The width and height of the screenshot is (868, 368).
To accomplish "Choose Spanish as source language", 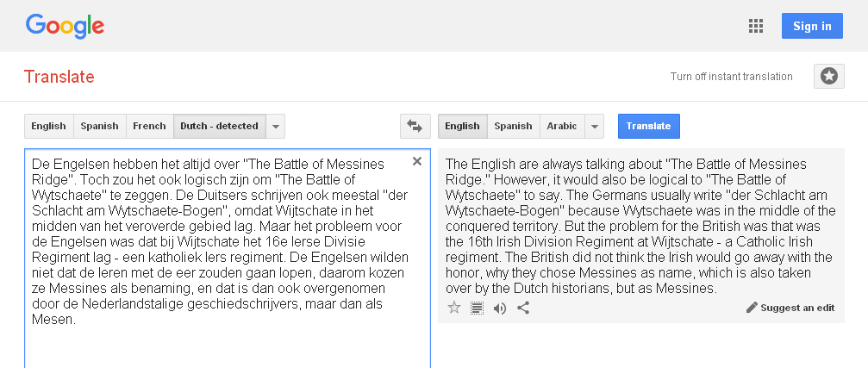I will click(100, 126).
